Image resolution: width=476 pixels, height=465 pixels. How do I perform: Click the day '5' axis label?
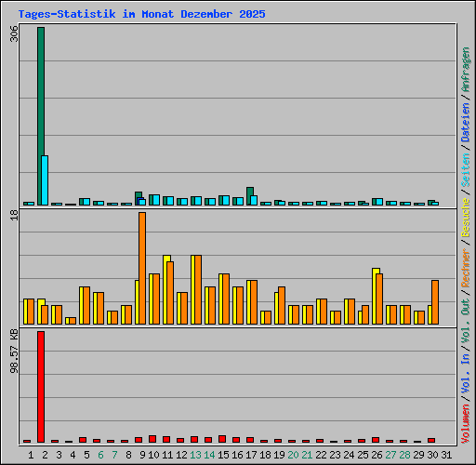tap(86, 455)
